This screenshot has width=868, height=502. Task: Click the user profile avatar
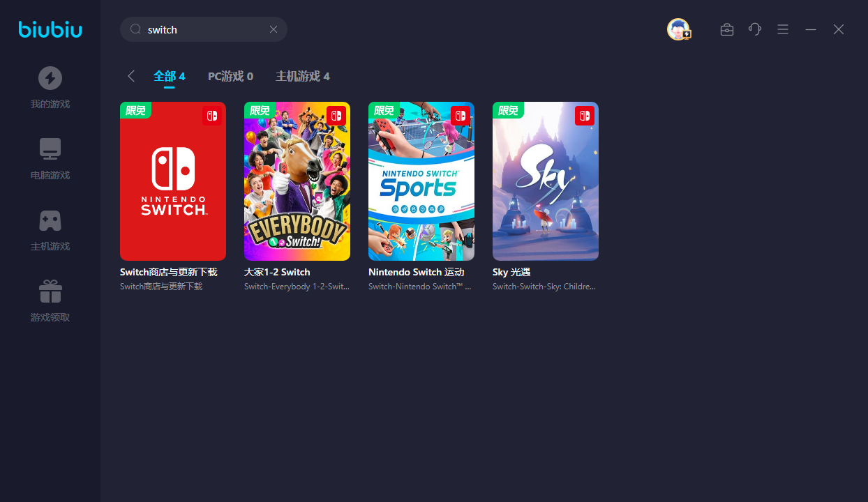(678, 29)
